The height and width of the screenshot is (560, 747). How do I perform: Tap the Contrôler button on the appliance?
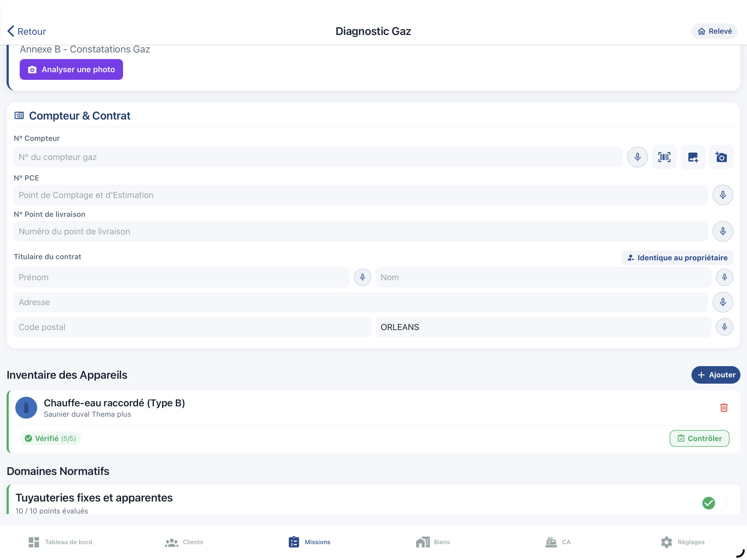click(699, 438)
